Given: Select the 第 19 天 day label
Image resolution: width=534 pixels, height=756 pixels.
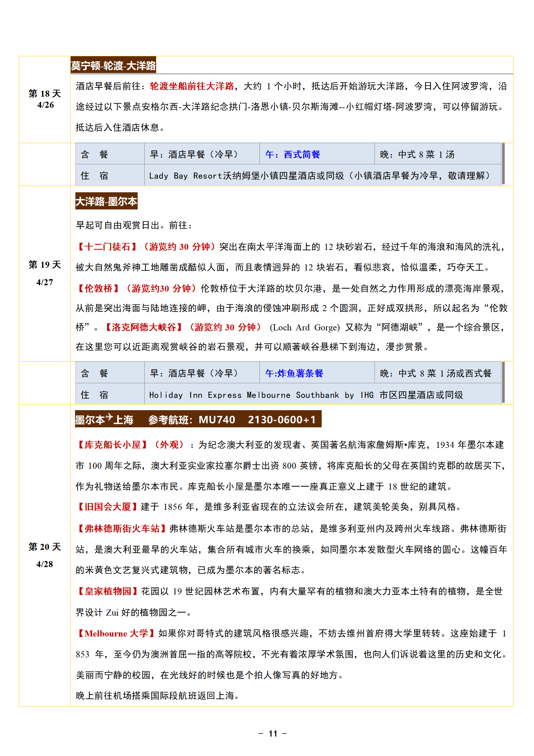Looking at the screenshot, I should pyautogui.click(x=45, y=265).
